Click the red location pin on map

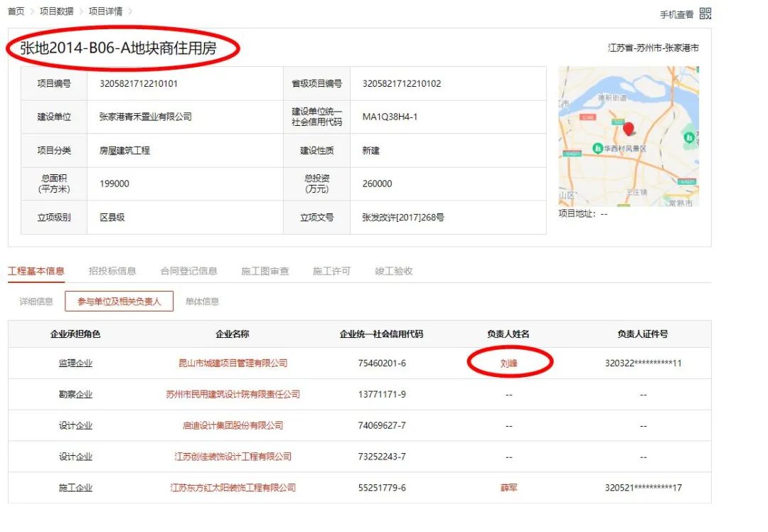(628, 129)
